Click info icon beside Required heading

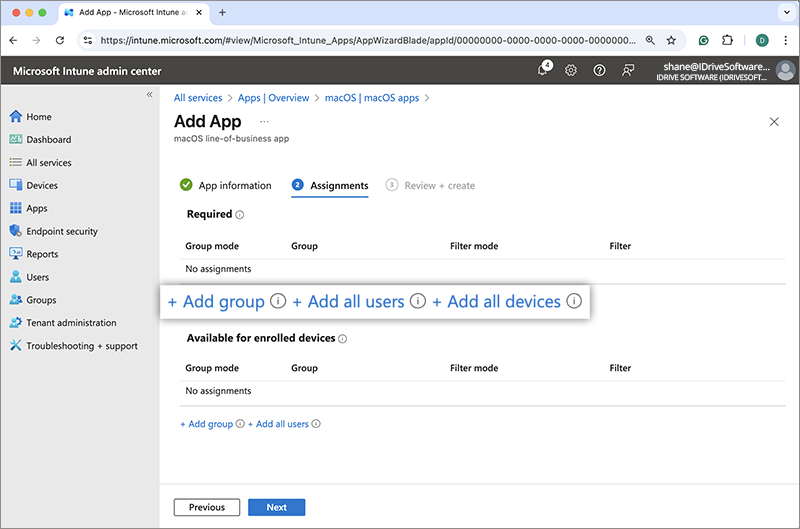240,215
